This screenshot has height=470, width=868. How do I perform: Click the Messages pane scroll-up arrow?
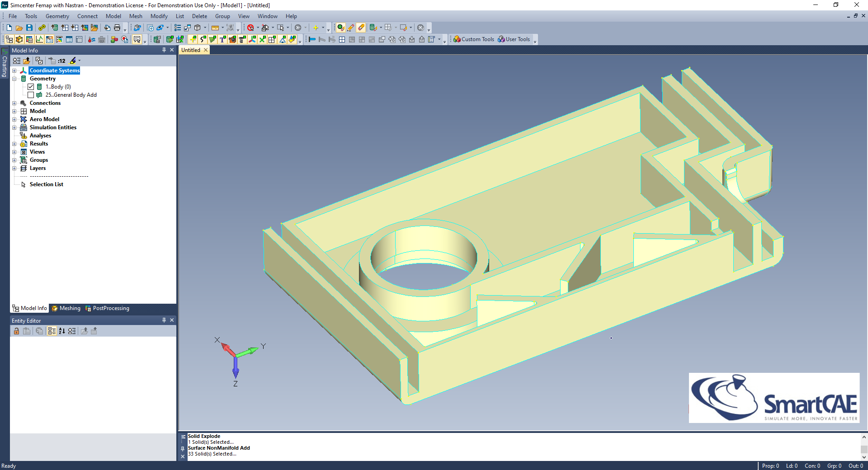(x=864, y=437)
